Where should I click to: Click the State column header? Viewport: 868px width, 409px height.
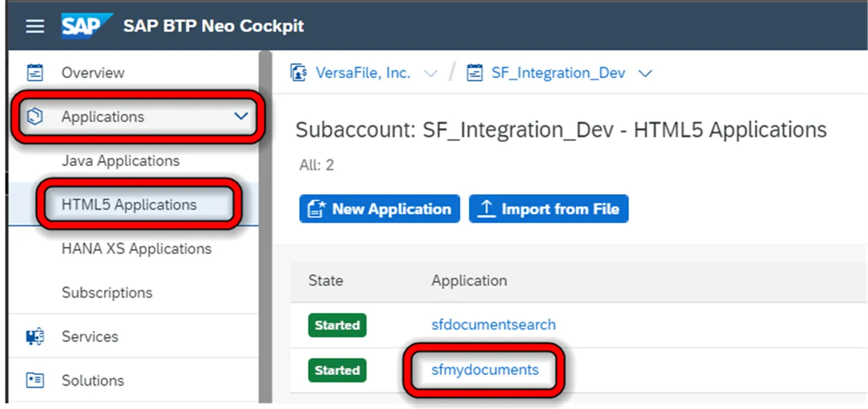pyautogui.click(x=325, y=281)
